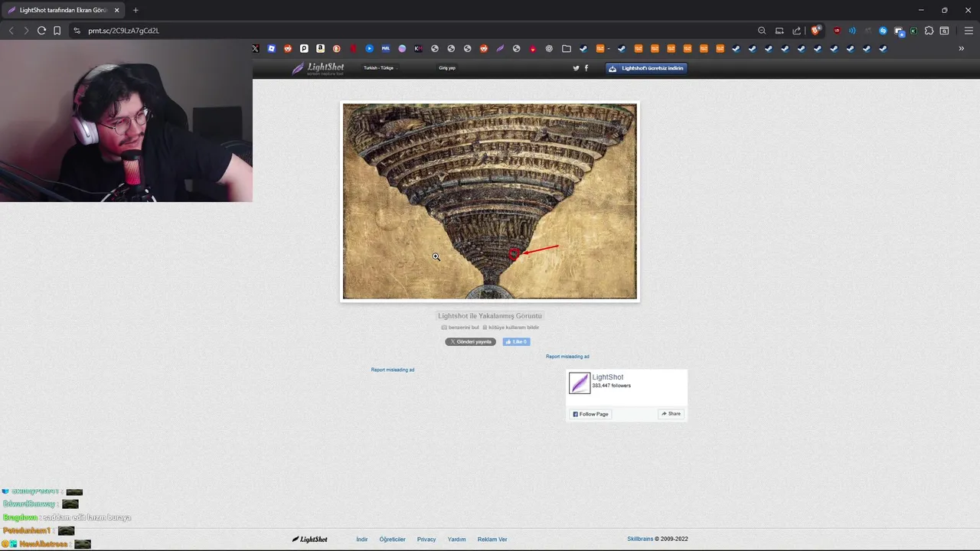This screenshot has width=980, height=551.
Task: Click the LightShot logo in footer
Action: (309, 540)
